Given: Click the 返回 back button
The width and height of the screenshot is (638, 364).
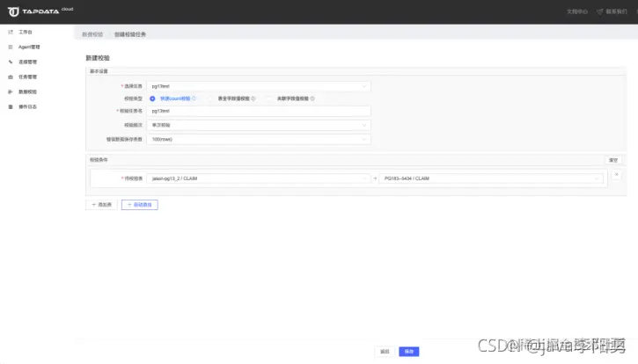Looking at the screenshot, I should point(385,352).
